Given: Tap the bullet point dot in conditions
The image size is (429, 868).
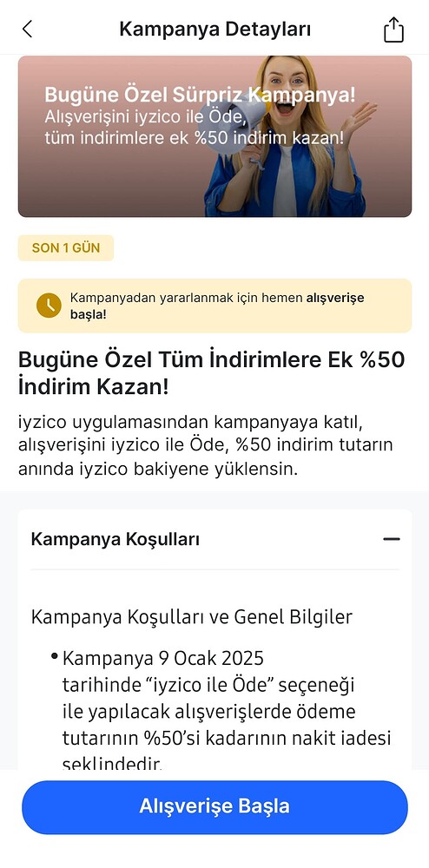Looking at the screenshot, I should tap(54, 656).
